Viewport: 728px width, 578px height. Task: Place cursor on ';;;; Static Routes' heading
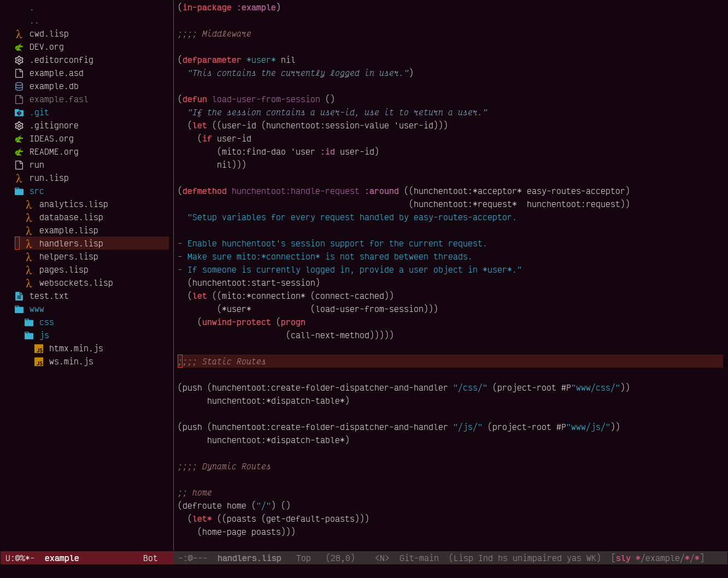click(x=222, y=362)
